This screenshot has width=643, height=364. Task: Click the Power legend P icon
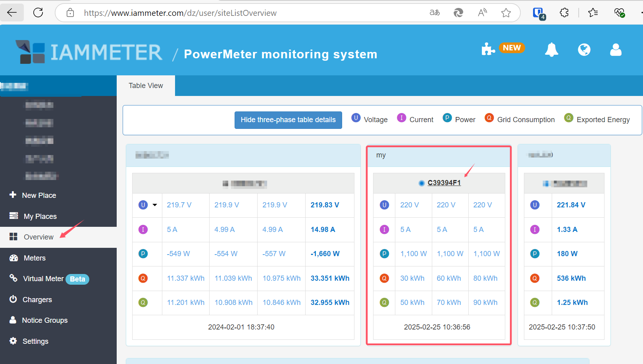click(447, 118)
